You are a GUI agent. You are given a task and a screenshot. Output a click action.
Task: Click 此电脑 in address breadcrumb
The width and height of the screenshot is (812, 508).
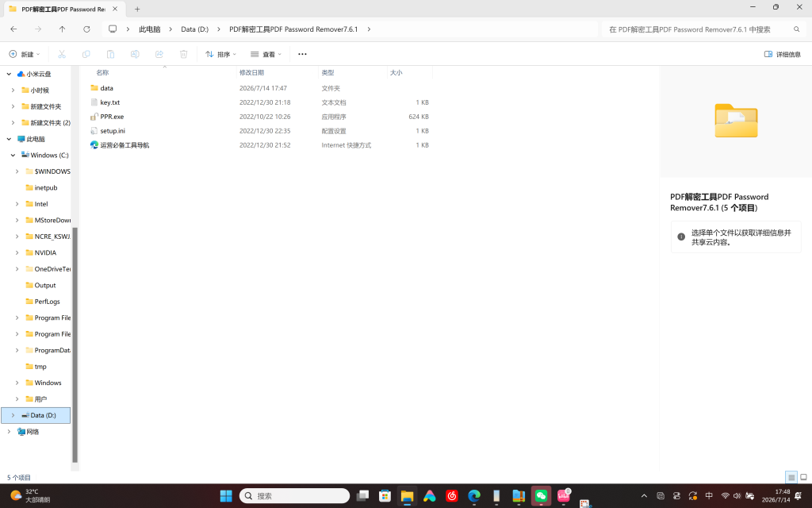[x=149, y=29]
